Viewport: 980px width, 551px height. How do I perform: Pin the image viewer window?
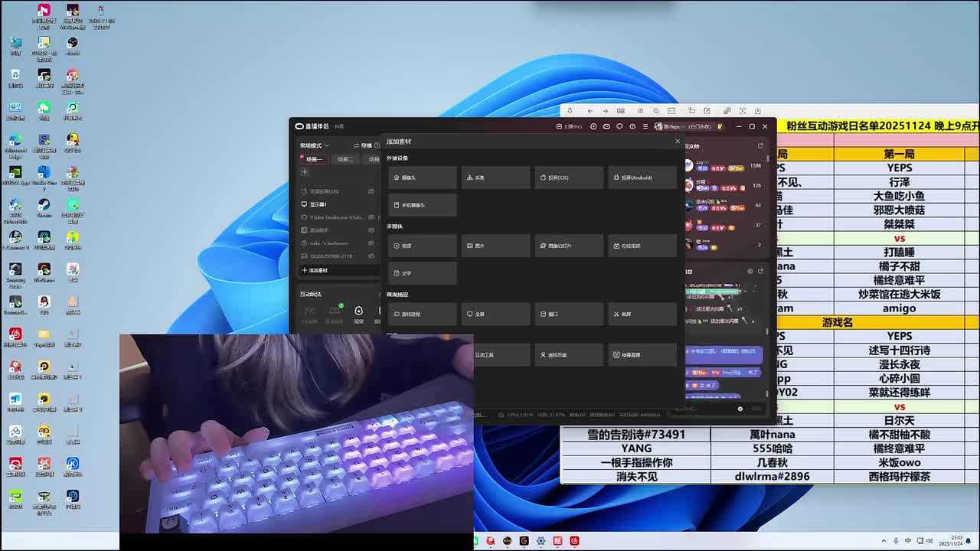pos(570,111)
